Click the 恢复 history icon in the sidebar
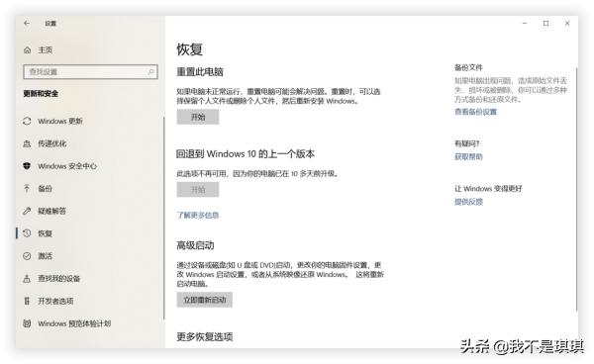 [27, 233]
